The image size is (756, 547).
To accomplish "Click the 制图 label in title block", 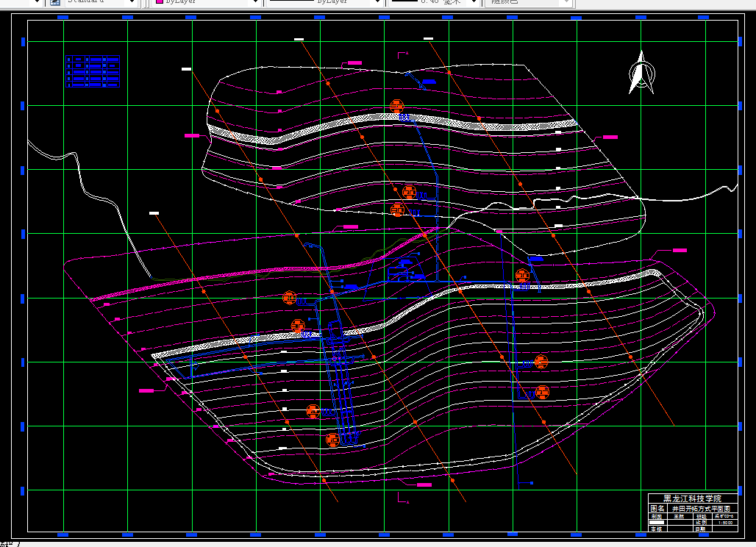I will click(x=657, y=517).
